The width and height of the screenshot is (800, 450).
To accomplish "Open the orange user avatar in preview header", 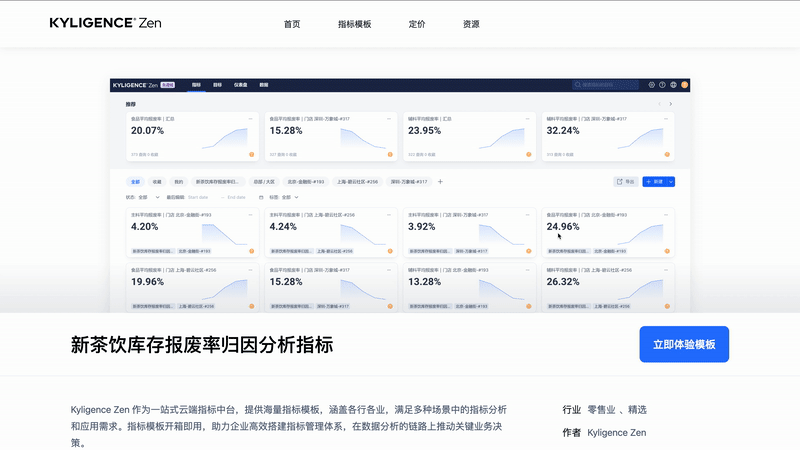I will [685, 85].
